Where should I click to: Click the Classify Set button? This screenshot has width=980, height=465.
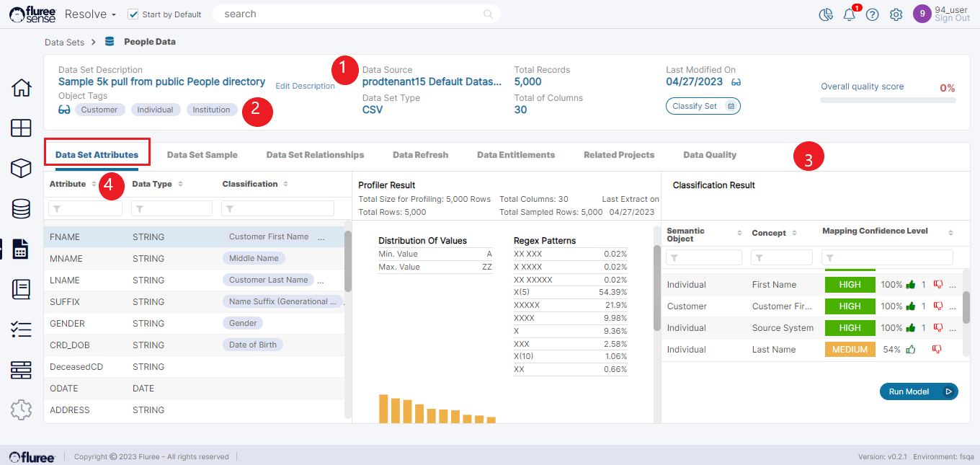[x=703, y=106]
